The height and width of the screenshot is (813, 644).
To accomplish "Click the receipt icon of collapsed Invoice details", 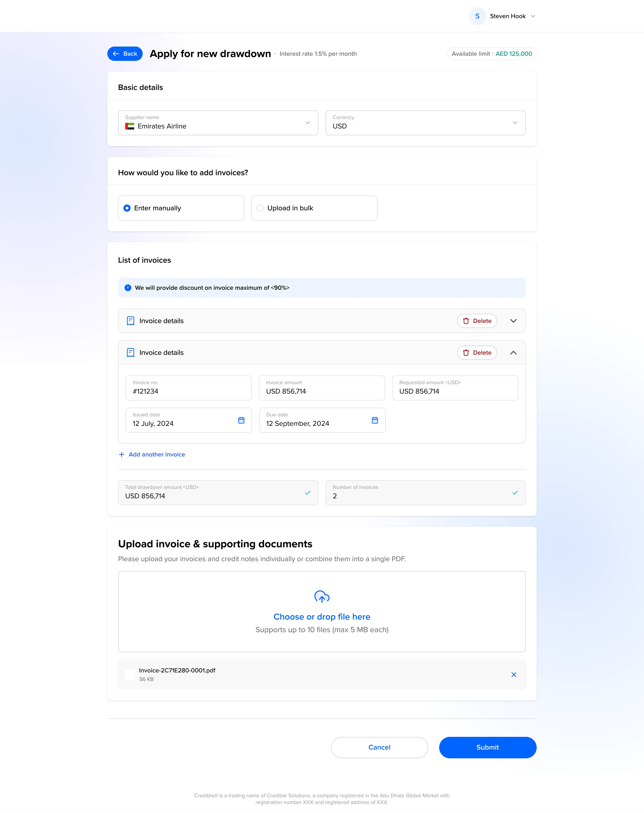I will tap(130, 321).
